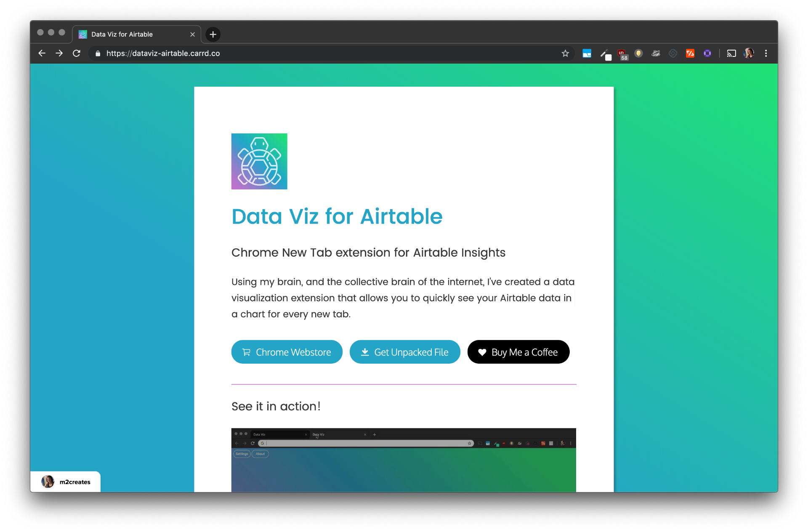Click the orange code extension icon

point(690,53)
